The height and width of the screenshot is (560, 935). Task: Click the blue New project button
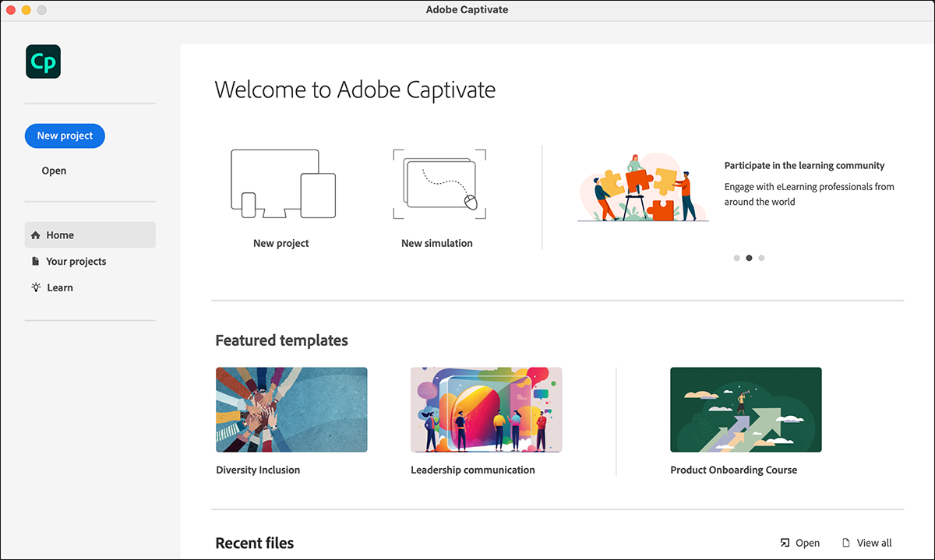pos(65,136)
